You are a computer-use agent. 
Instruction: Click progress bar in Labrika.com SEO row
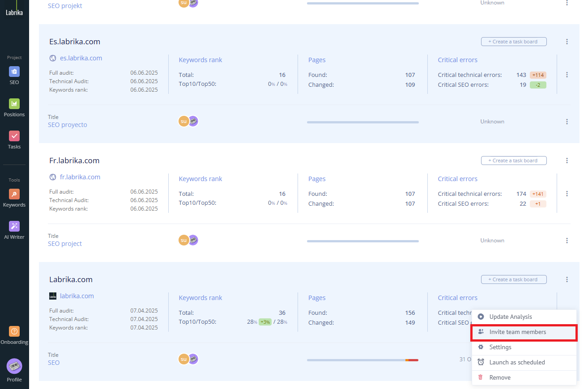click(363, 360)
